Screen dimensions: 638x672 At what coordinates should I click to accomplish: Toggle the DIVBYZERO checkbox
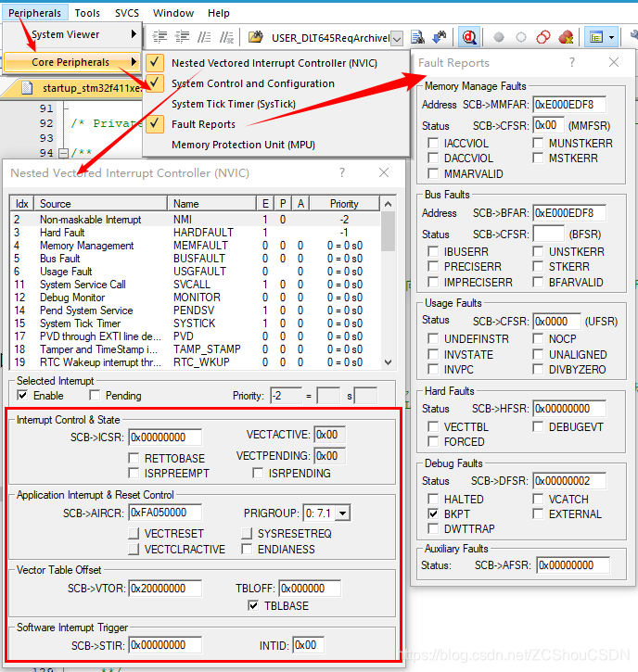(538, 370)
